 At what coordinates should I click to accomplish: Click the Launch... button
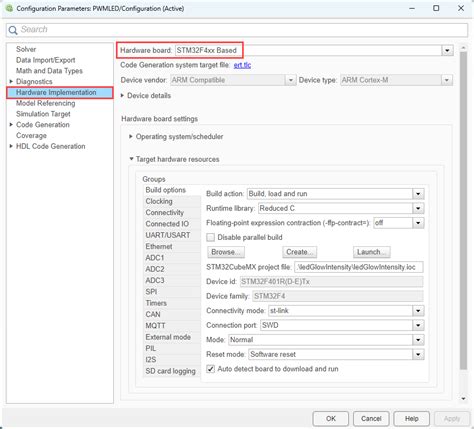coord(371,252)
